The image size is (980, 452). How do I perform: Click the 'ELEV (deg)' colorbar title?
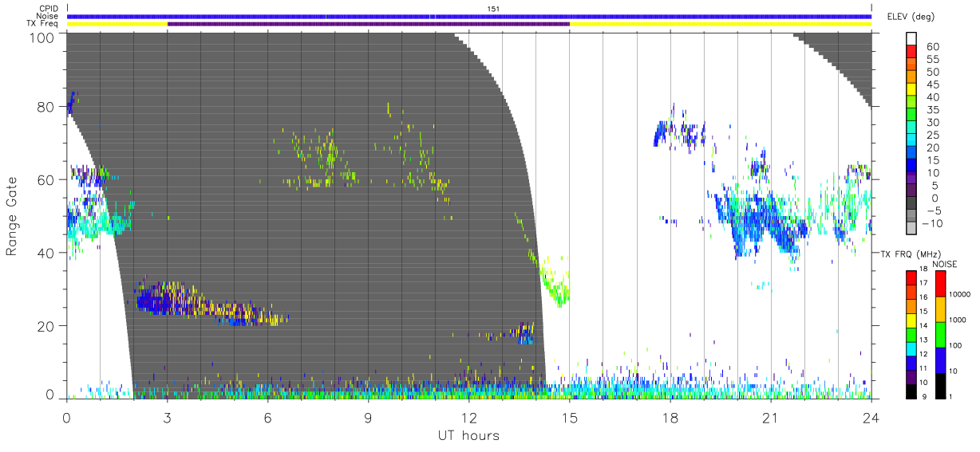[910, 16]
